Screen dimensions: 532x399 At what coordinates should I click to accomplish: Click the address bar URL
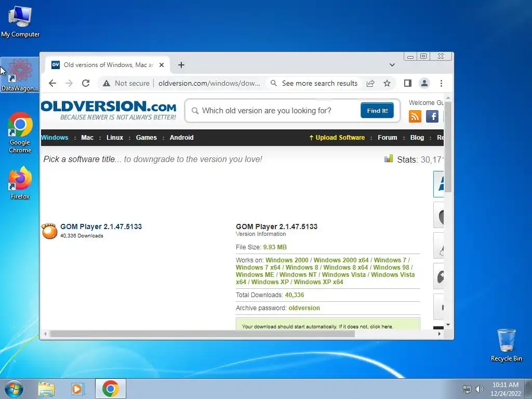click(209, 83)
